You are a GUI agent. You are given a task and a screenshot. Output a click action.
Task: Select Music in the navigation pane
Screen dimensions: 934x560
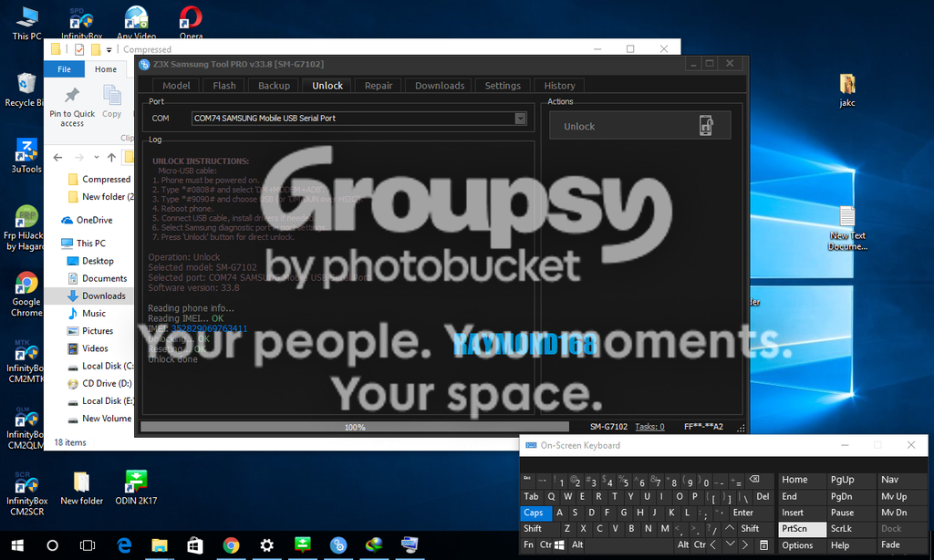click(87, 314)
